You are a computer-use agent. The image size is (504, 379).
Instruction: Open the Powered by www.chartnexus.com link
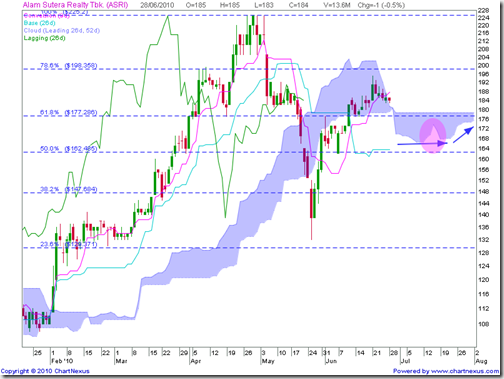pyautogui.click(x=446, y=371)
